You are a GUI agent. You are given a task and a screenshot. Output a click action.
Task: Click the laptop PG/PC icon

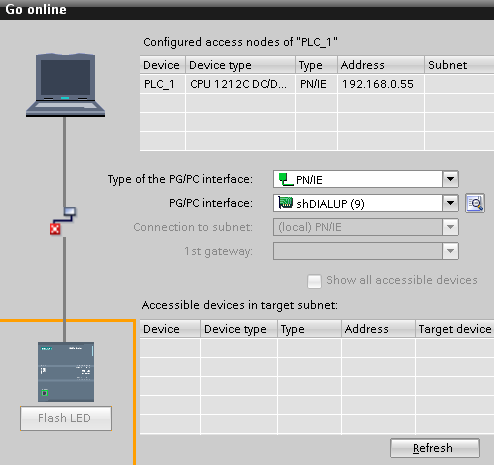65,85
